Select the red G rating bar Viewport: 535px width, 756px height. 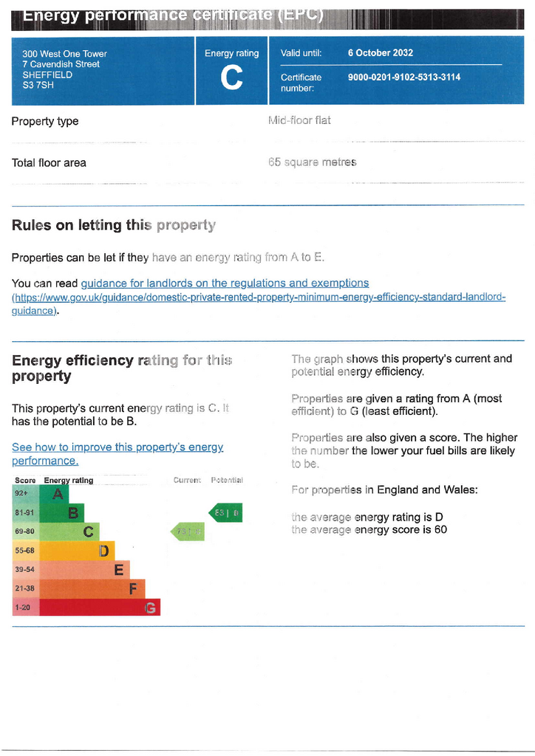pyautogui.click(x=100, y=607)
